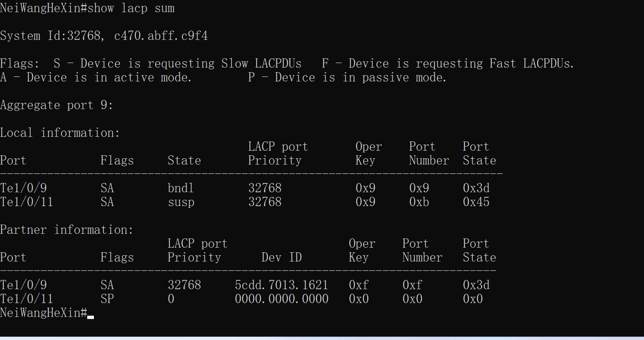The width and height of the screenshot is (644, 340).
Task: Click the partner Oper Key value 0xf
Action: (x=358, y=285)
